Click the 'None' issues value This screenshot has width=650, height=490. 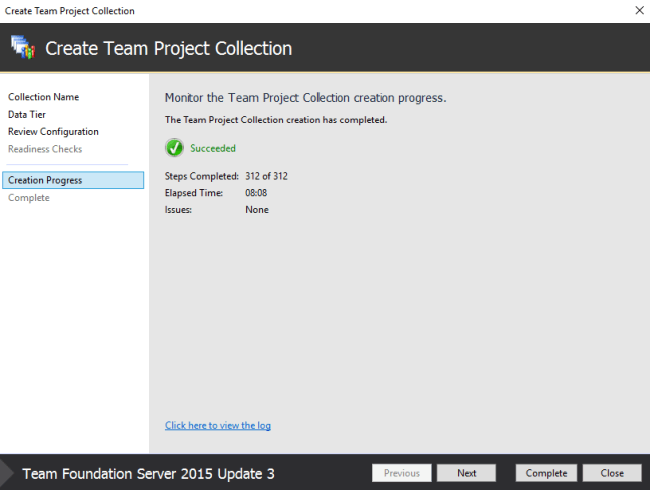257,210
